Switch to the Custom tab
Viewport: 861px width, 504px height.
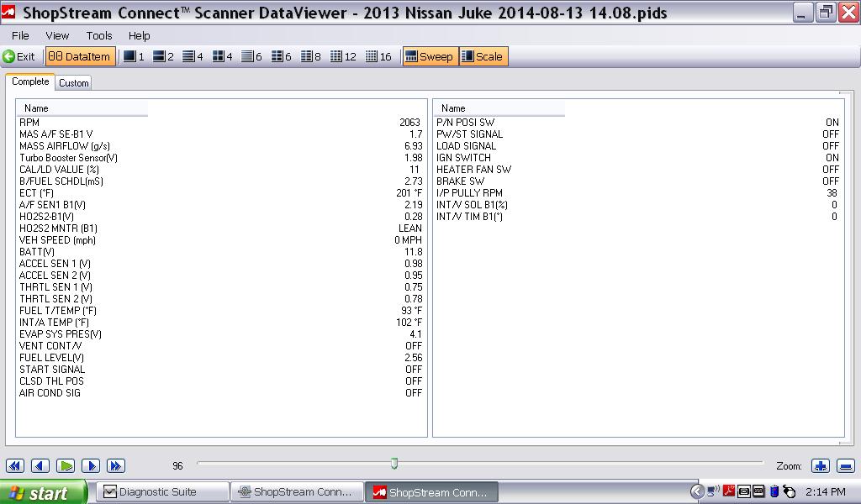click(x=74, y=83)
